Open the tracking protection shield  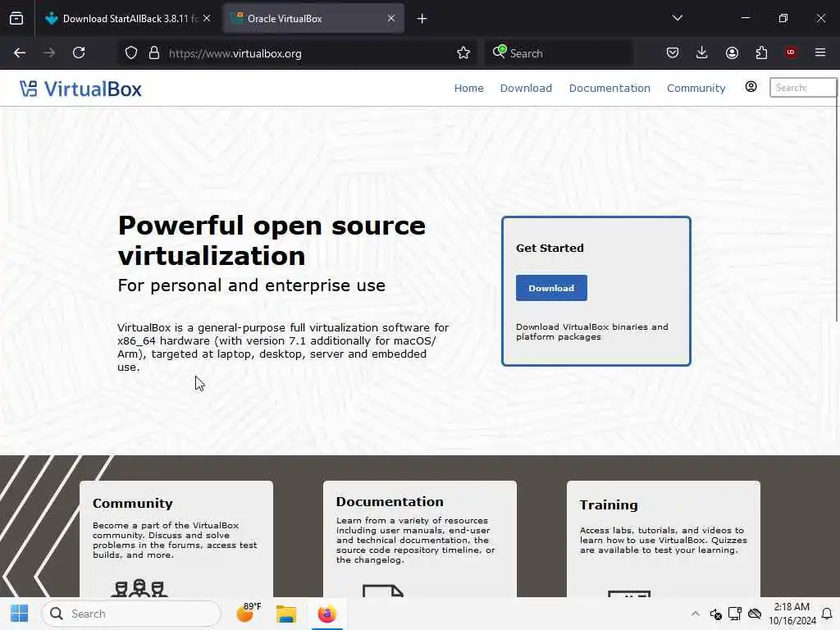(131, 53)
